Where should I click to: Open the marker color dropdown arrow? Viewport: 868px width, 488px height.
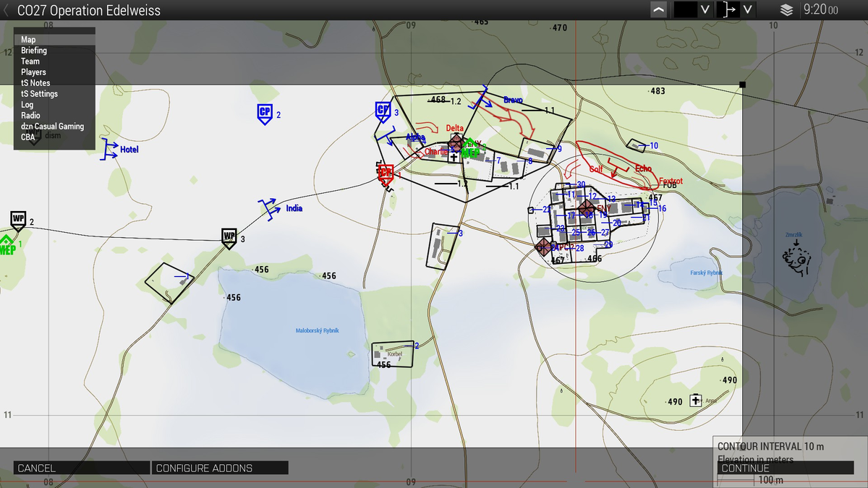[x=705, y=10]
